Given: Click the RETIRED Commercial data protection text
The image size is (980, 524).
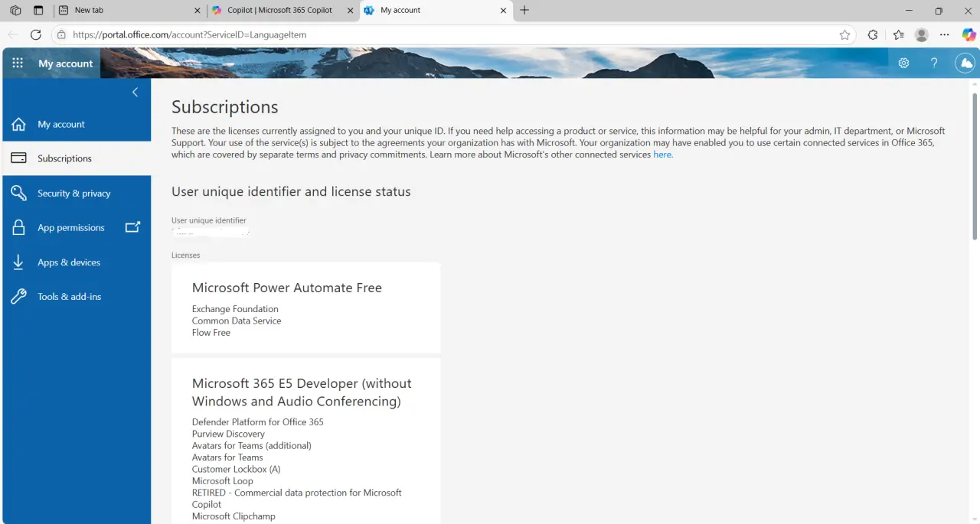Looking at the screenshot, I should 297,499.
